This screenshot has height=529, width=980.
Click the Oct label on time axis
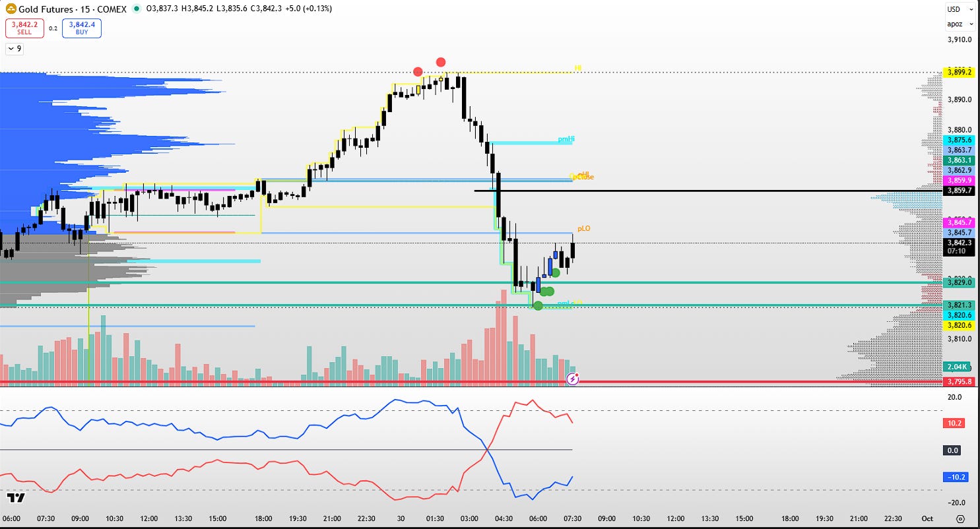(x=927, y=518)
